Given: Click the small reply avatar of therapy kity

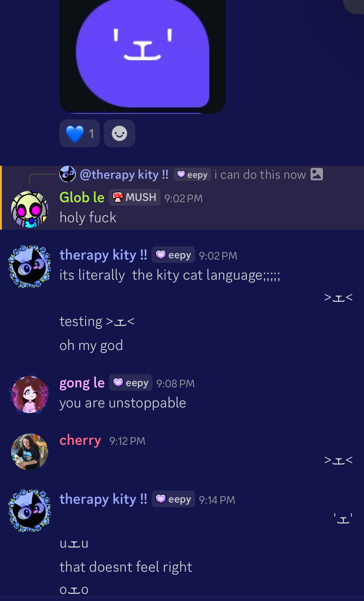Looking at the screenshot, I should tap(68, 174).
